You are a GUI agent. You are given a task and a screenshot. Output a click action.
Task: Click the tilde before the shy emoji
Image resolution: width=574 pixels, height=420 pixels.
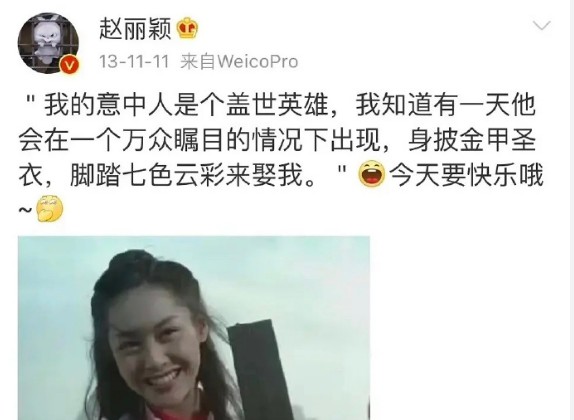[25, 209]
